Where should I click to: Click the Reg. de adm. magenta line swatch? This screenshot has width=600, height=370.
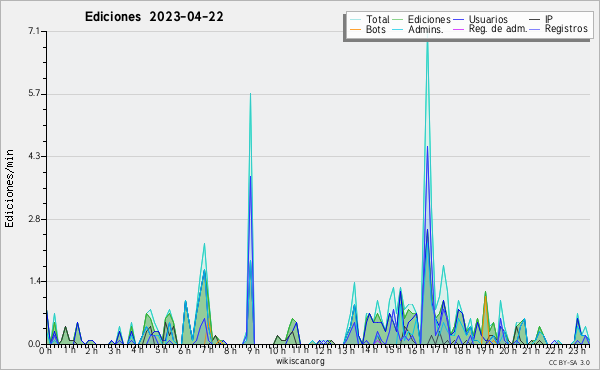458,29
